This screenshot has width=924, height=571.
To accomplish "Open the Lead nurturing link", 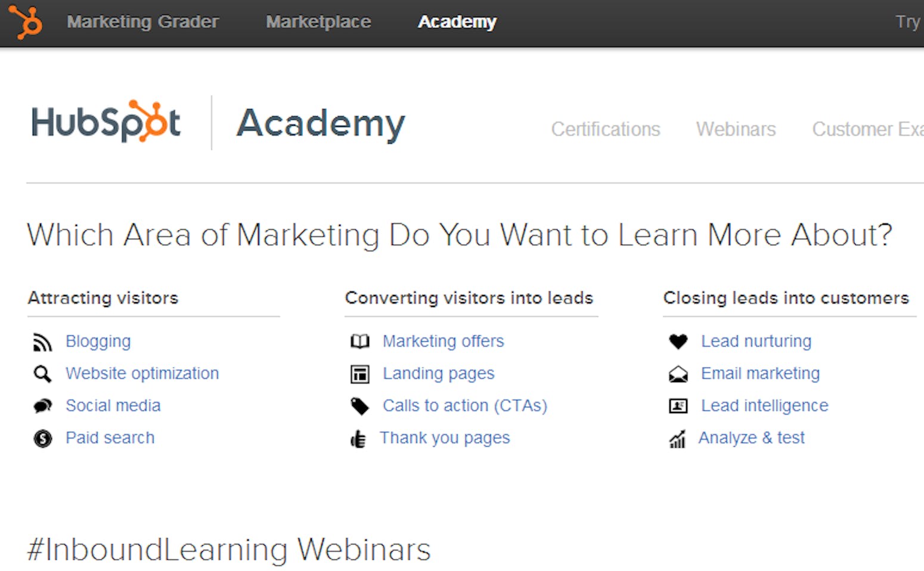I will coord(756,342).
